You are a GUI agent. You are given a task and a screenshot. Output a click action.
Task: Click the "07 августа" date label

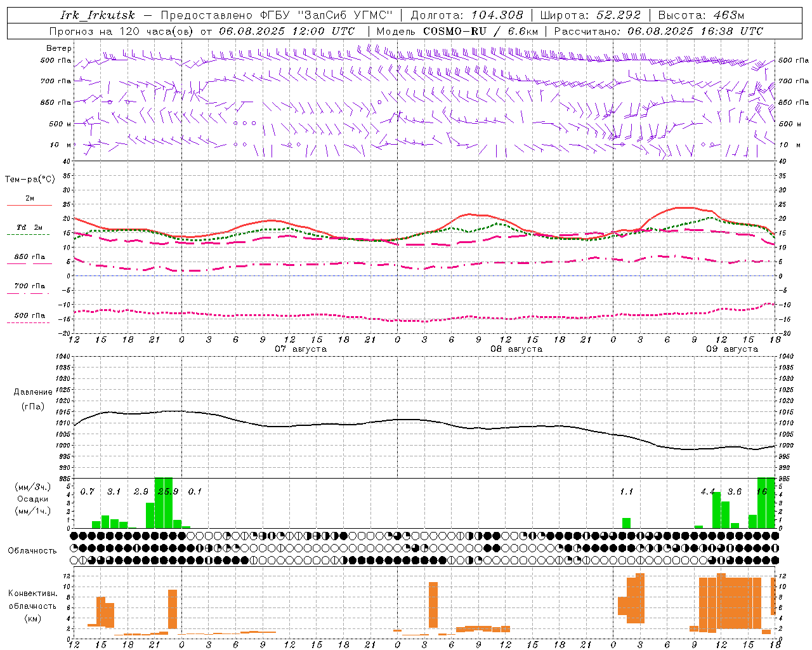coord(301,349)
